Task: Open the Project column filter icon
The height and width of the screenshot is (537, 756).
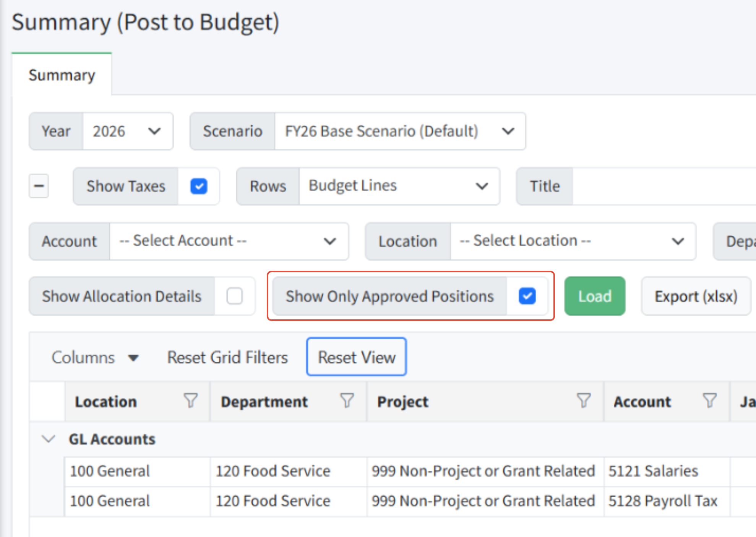Action: (x=584, y=401)
